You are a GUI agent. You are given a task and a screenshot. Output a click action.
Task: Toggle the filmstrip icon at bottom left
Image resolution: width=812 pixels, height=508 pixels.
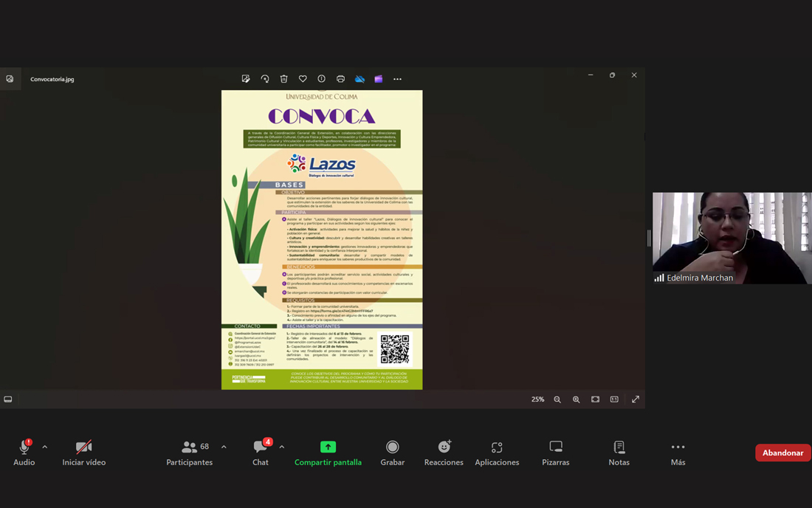pyautogui.click(x=8, y=399)
